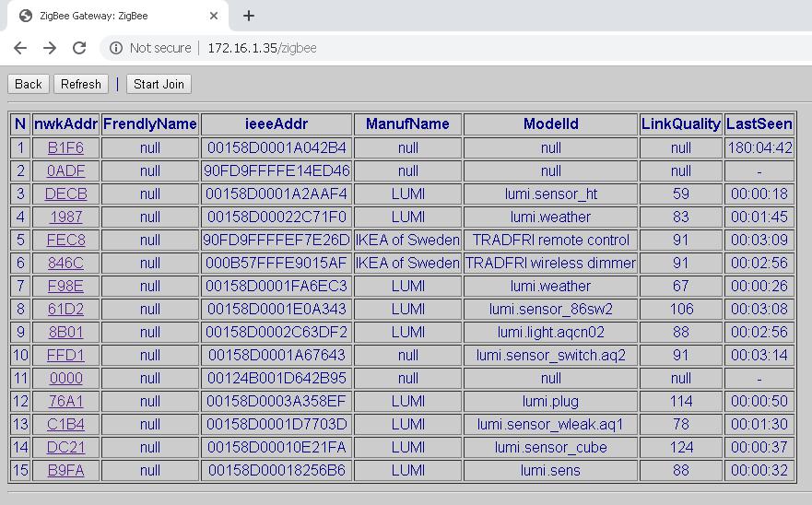Image resolution: width=812 pixels, height=505 pixels.
Task: Open the 846C wireless dimmer link
Action: pos(65,263)
